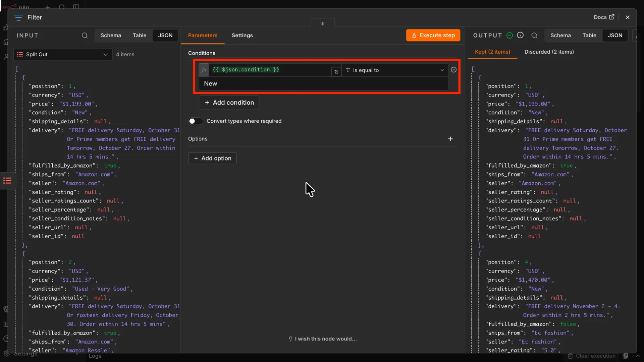The width and height of the screenshot is (644, 362).
Task: Open the Docs external link
Action: [604, 17]
